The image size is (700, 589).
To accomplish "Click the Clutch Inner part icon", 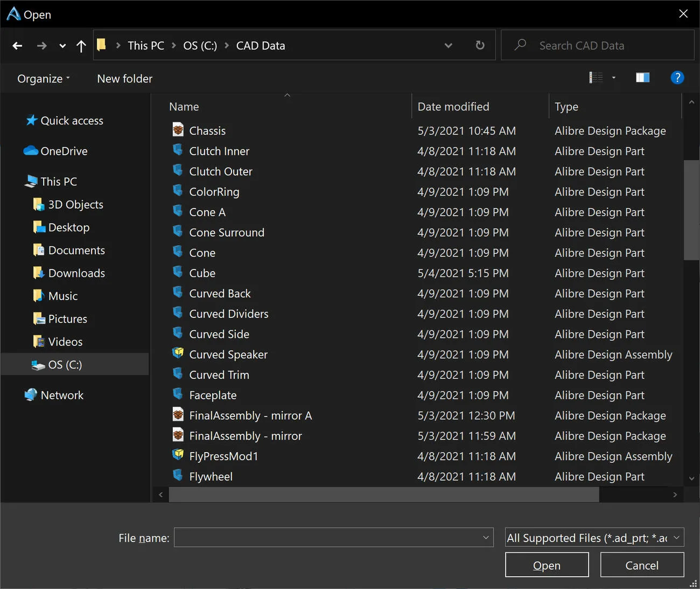I will [x=178, y=150].
